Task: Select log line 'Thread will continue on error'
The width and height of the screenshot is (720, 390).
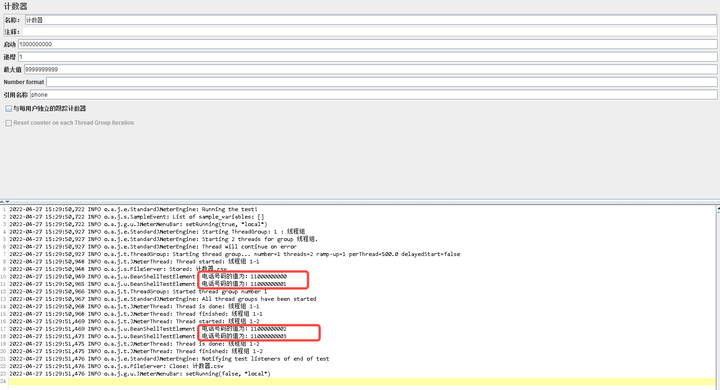Action: pyautogui.click(x=153, y=247)
